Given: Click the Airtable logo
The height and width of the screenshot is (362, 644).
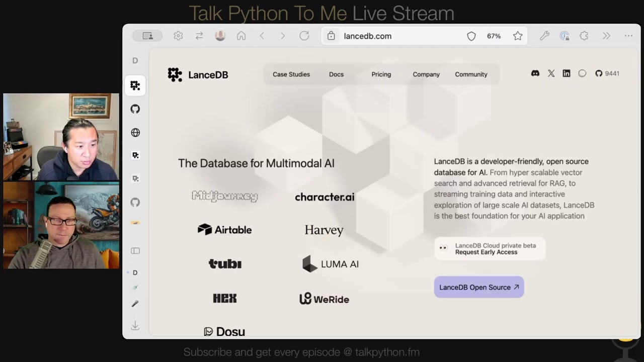Looking at the screenshot, I should click(224, 230).
